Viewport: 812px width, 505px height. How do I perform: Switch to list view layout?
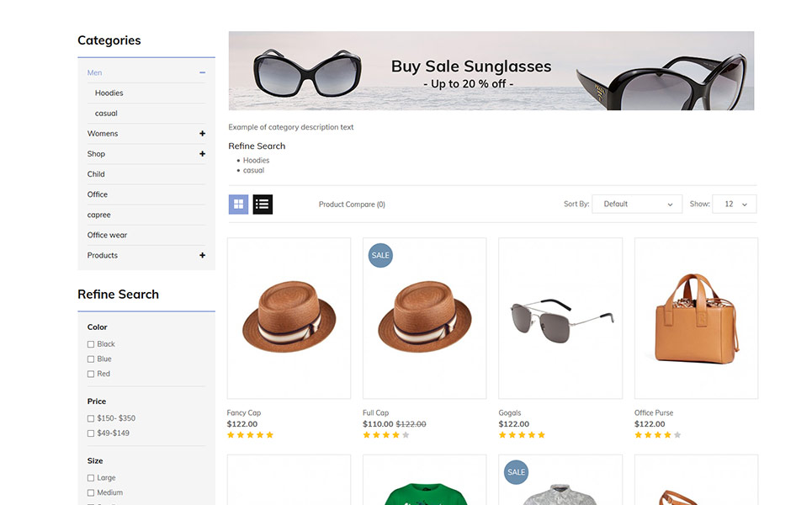(x=263, y=204)
